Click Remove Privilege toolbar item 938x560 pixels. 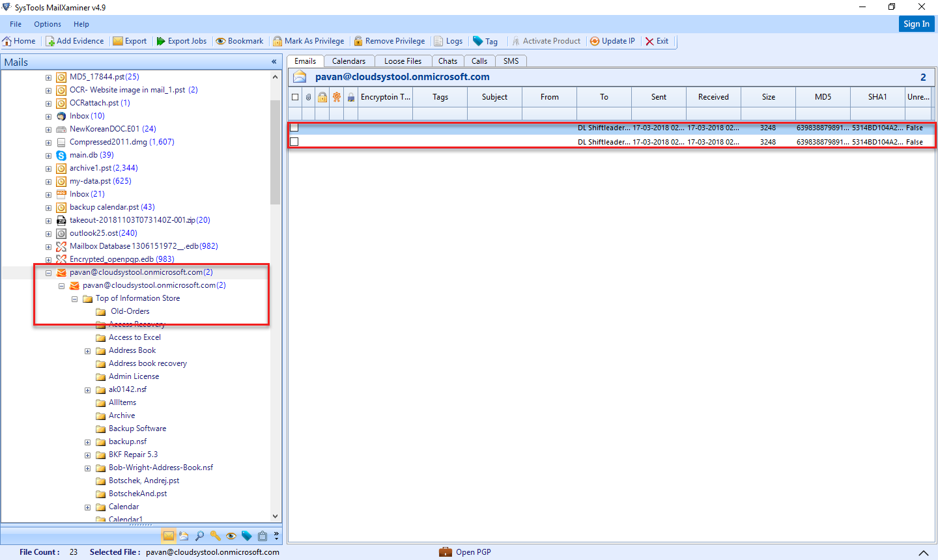[389, 41]
